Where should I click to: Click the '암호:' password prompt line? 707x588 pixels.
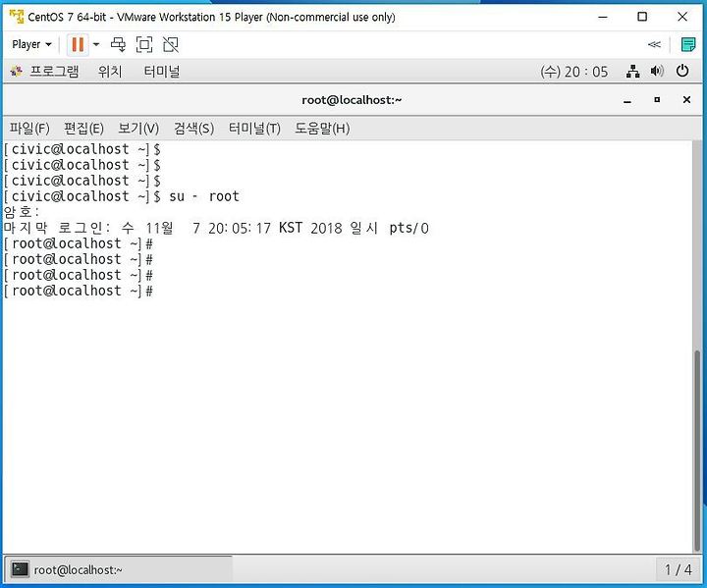tap(22, 212)
